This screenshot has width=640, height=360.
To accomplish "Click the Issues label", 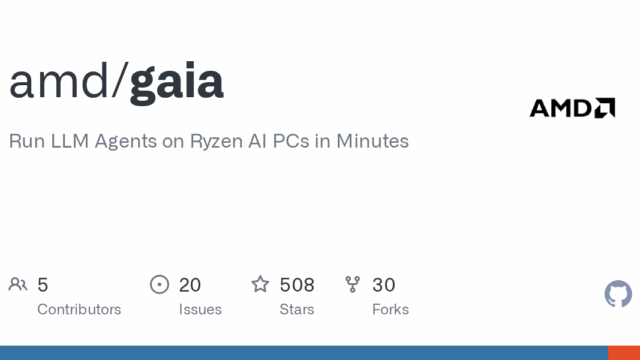I will pyautogui.click(x=200, y=309).
